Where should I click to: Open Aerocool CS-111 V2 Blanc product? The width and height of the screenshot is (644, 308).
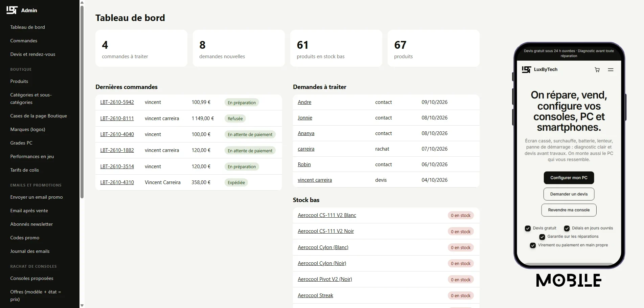coord(327,215)
